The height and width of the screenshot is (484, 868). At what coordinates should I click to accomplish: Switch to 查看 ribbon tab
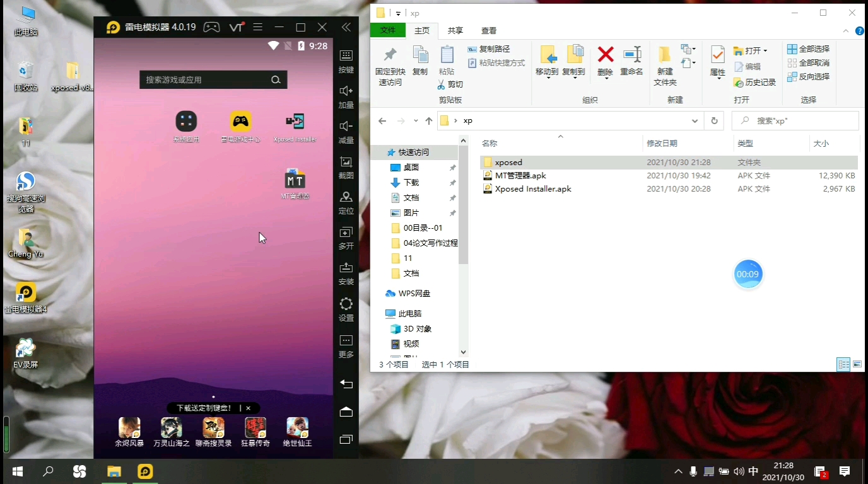point(489,30)
